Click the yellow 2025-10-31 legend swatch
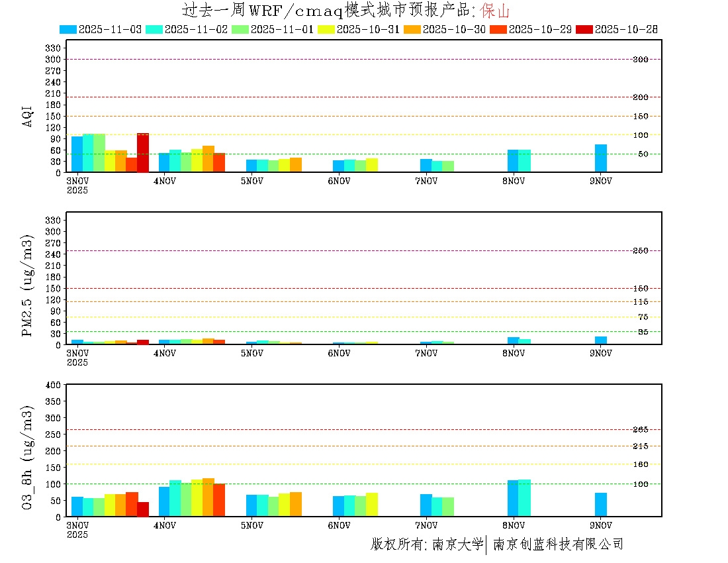 [x=326, y=29]
